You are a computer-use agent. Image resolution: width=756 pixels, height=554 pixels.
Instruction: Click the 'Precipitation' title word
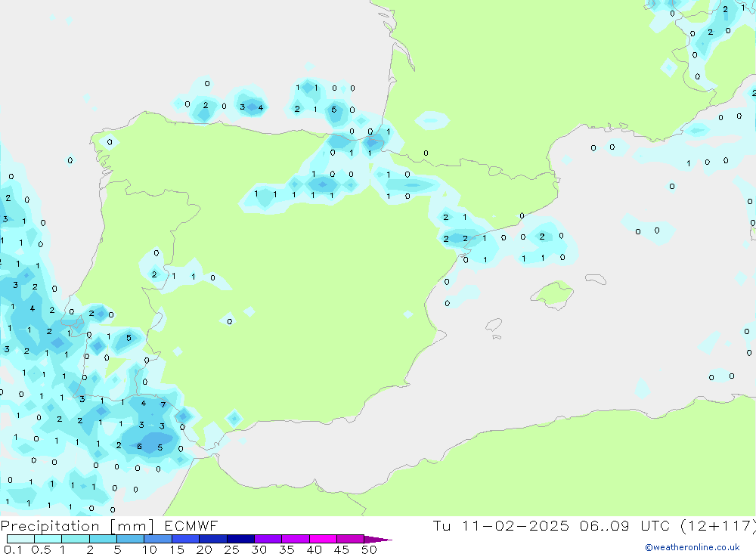pyautogui.click(x=50, y=526)
